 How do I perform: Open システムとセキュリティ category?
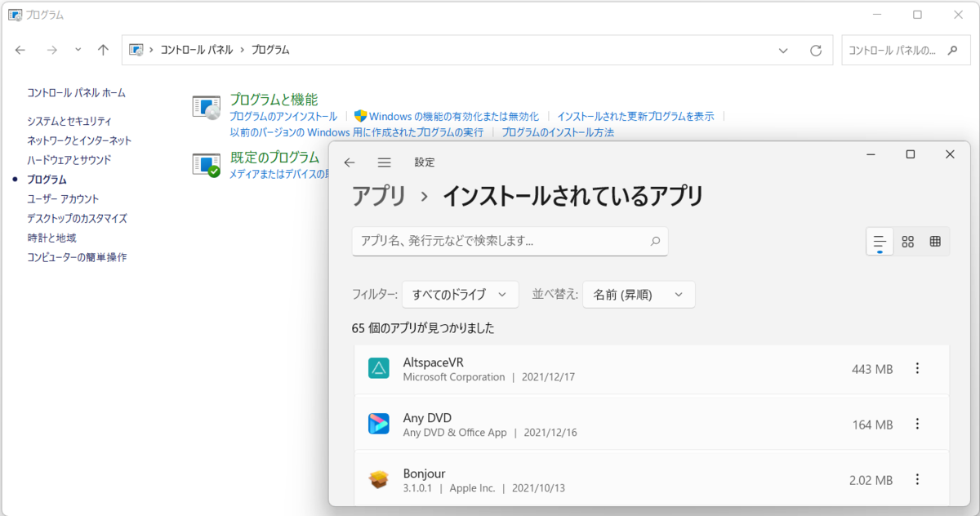[69, 121]
